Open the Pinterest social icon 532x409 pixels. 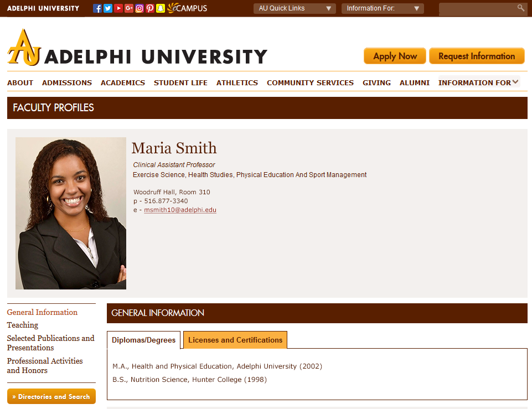tap(150, 8)
